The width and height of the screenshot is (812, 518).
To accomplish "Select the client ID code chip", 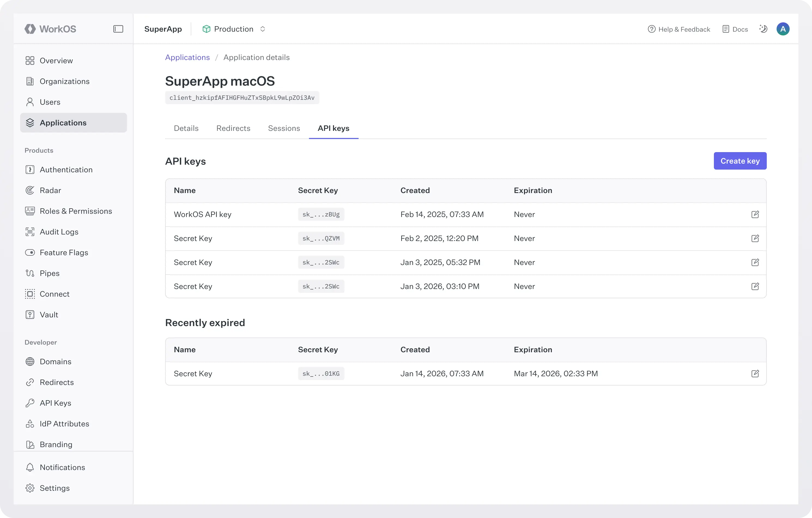I will (242, 98).
